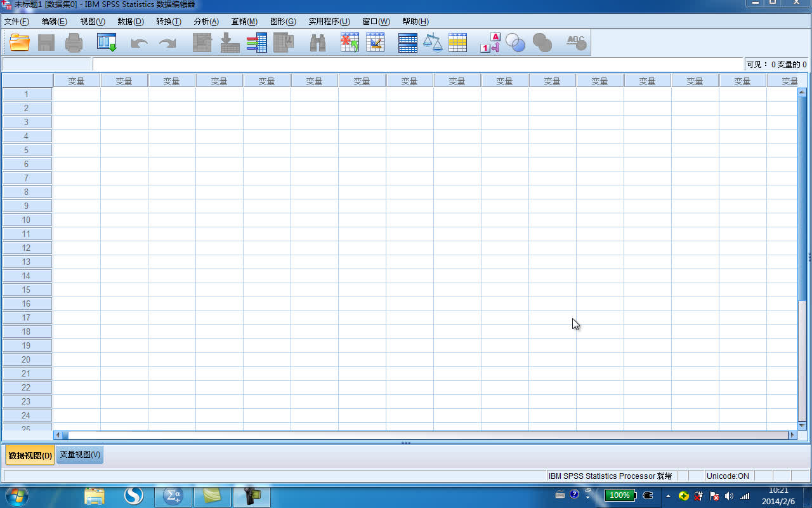Click the Go to case icon
Screen dimensions: 812x508
click(202, 43)
